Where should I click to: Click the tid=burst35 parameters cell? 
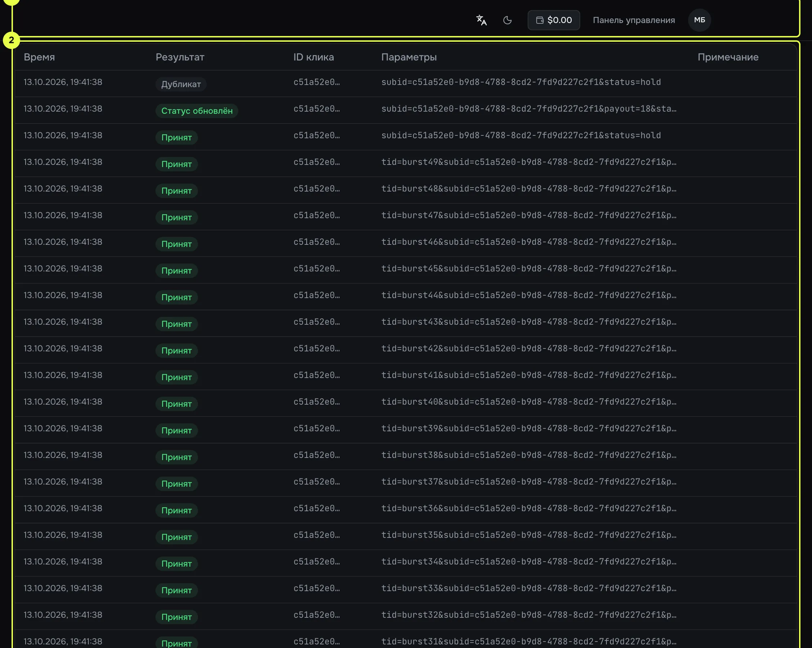529,535
